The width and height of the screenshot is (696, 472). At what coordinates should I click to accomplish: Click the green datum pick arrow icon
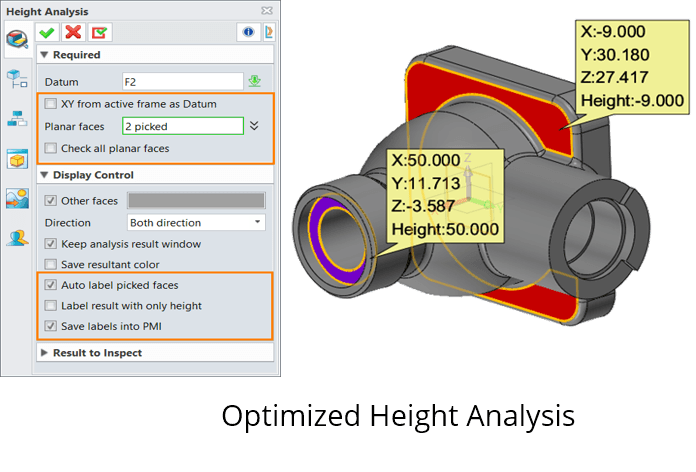pos(255,81)
